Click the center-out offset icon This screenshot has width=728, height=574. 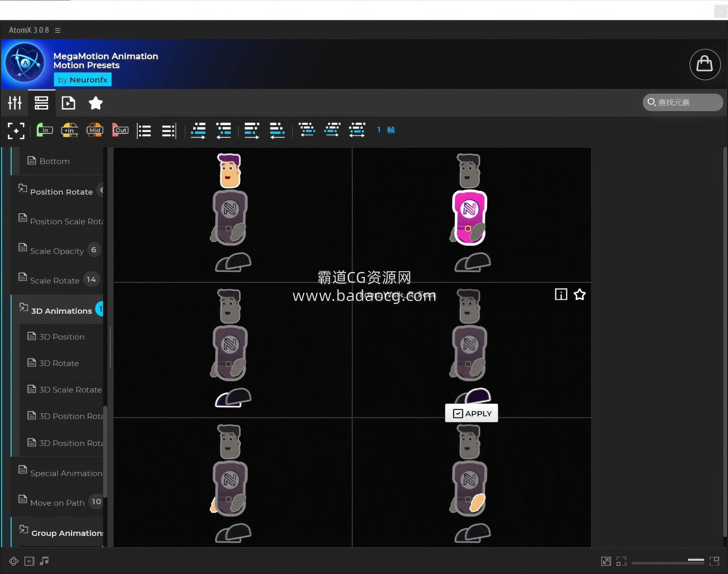pos(307,130)
